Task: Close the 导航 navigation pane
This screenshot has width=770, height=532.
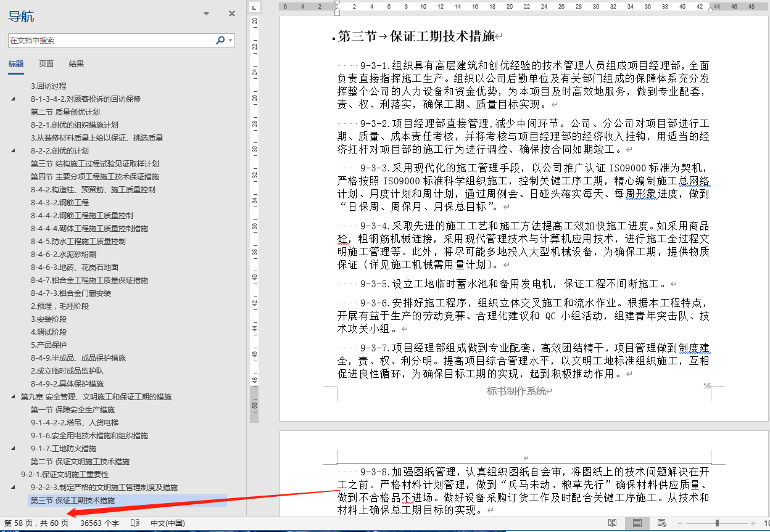Action: (231, 13)
